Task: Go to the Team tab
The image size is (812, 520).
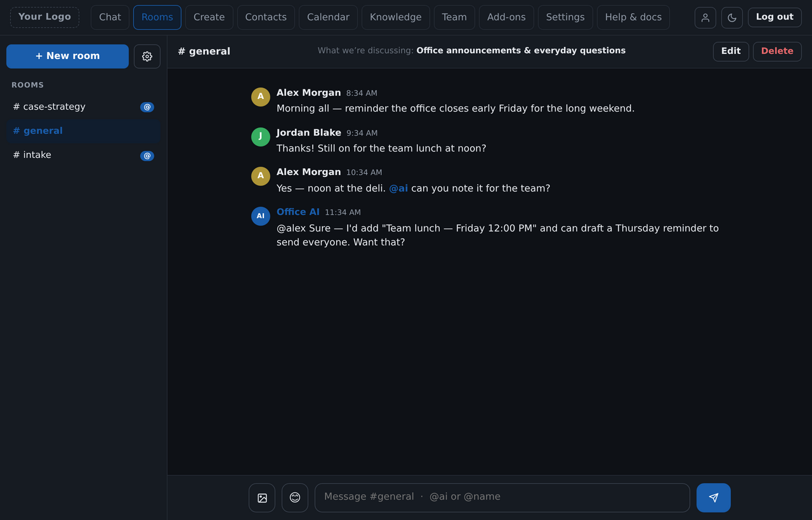Action: click(454, 17)
